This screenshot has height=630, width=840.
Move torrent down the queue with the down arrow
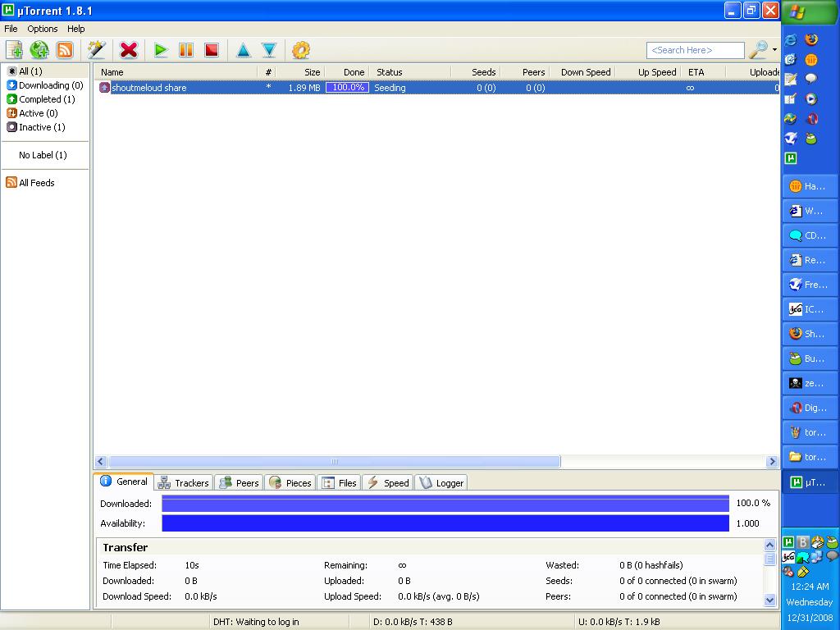269,50
